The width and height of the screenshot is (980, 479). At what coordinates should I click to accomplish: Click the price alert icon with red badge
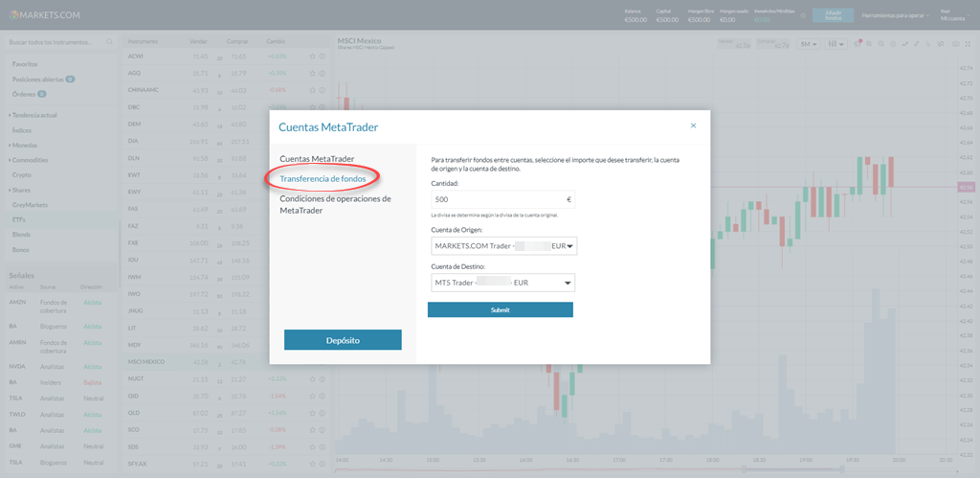pyautogui.click(x=857, y=44)
